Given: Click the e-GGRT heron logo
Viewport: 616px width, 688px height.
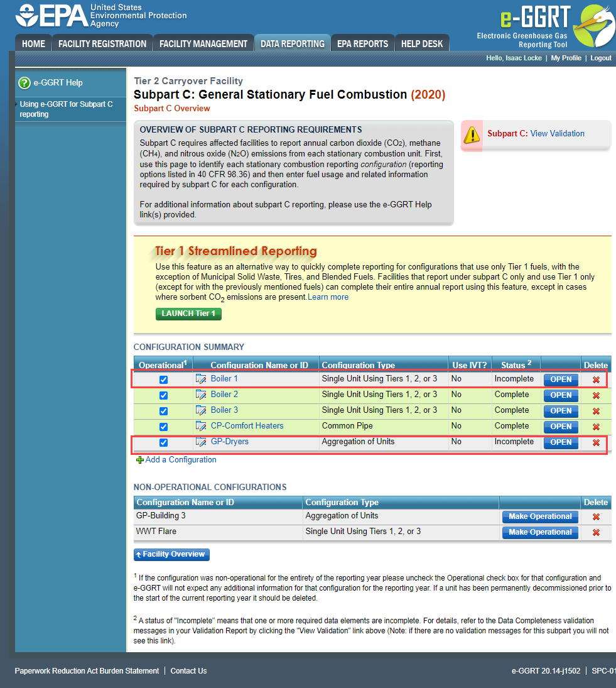Looking at the screenshot, I should click(x=594, y=26).
